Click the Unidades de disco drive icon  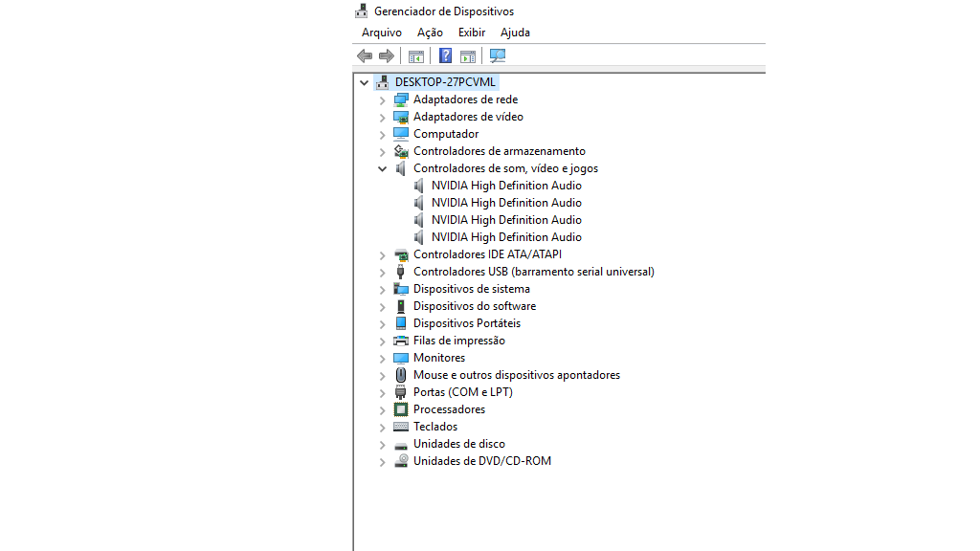click(401, 446)
